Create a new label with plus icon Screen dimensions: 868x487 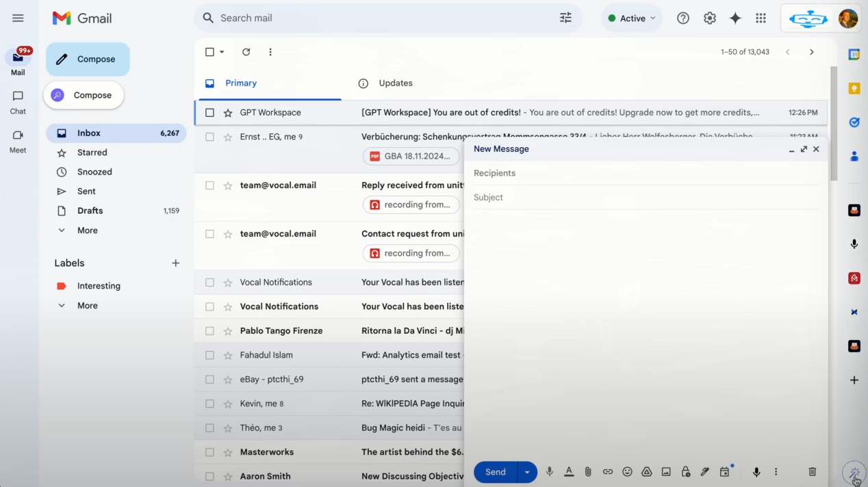[176, 263]
